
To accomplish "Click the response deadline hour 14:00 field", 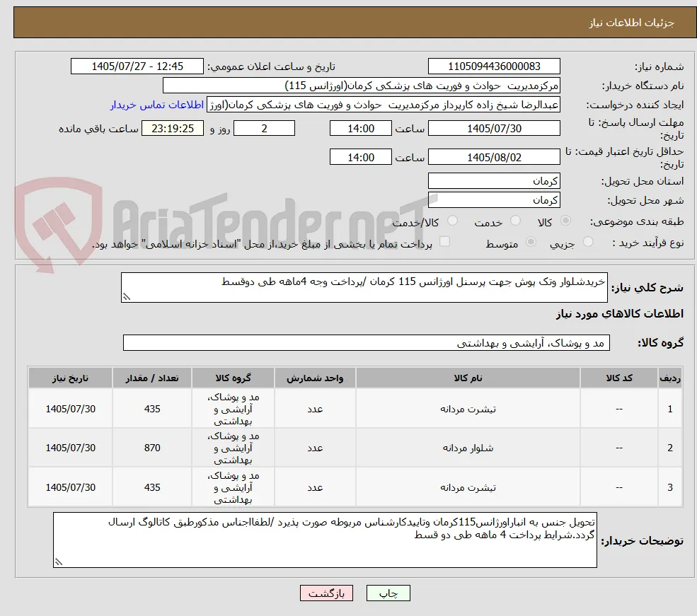I will point(360,129).
